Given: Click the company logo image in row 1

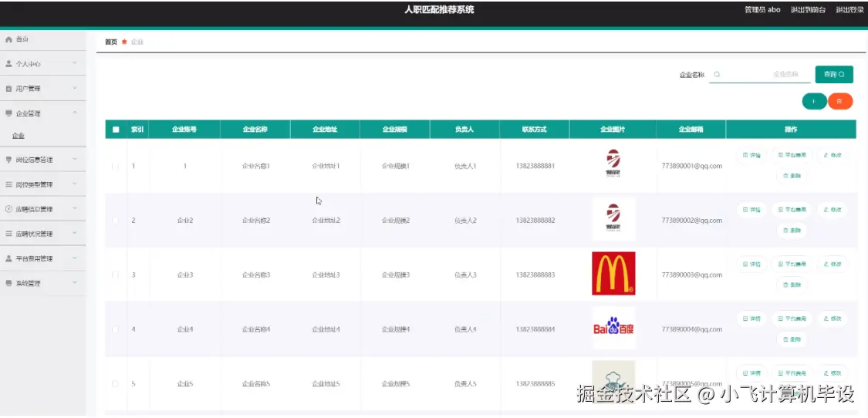Looking at the screenshot, I should click(x=613, y=164).
